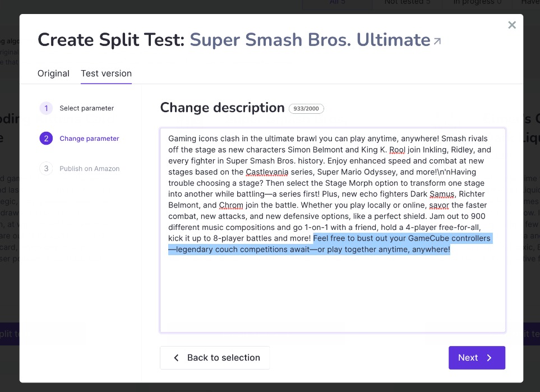Open the Change parameter step label
The width and height of the screenshot is (540, 392).
pyautogui.click(x=89, y=139)
